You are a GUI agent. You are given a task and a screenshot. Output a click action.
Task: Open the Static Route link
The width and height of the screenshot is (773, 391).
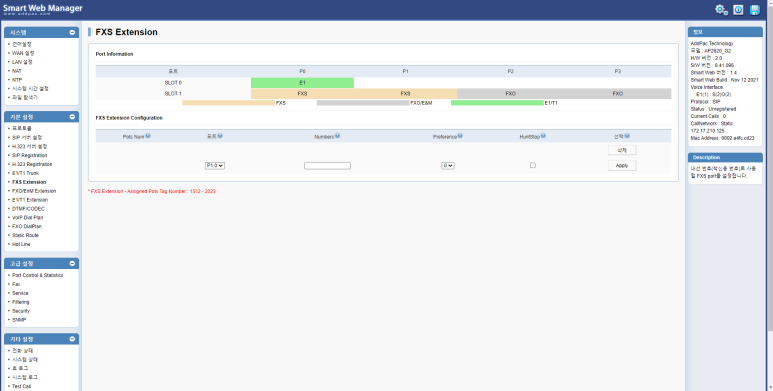tap(25, 235)
